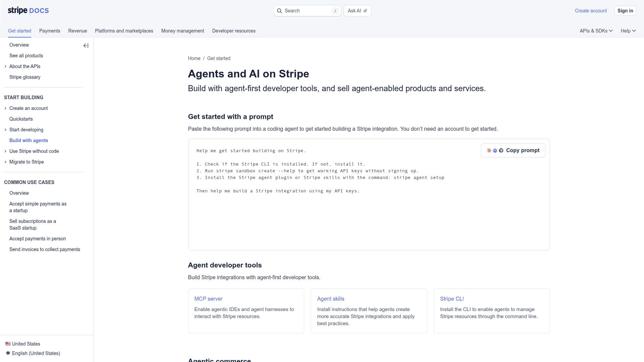Click the Copy prompt button
The width and height of the screenshot is (644, 362).
point(513,150)
